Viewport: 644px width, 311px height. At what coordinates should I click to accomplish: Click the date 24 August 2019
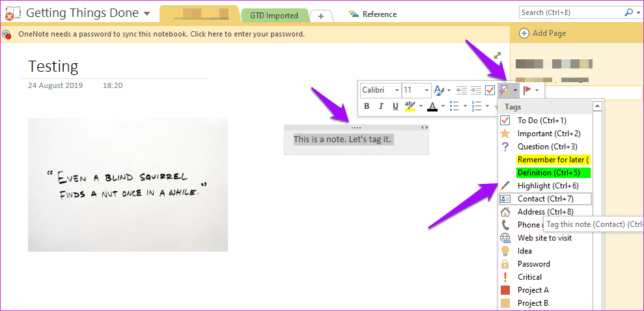pyautogui.click(x=55, y=85)
